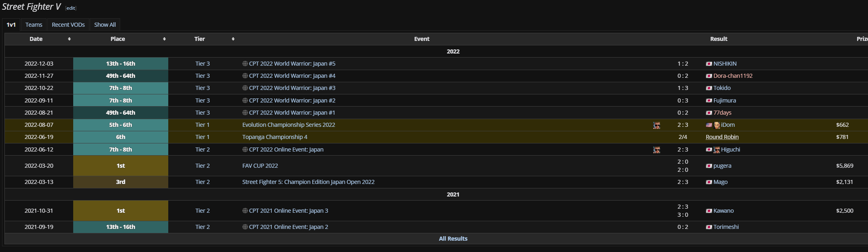The image size is (868, 252).
Task: Open Mago player page
Action: pyautogui.click(x=720, y=182)
